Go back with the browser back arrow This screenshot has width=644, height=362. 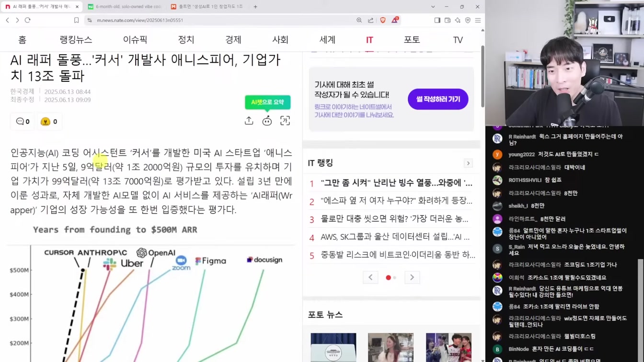coord(8,20)
